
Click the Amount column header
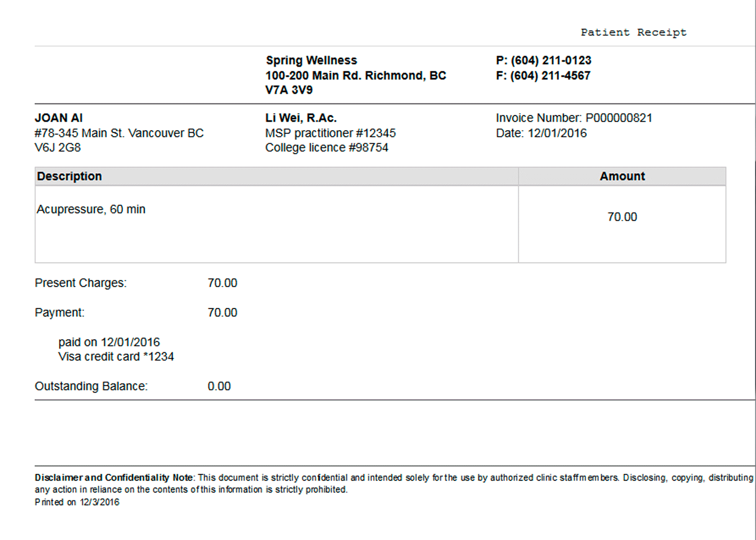pyautogui.click(x=622, y=176)
